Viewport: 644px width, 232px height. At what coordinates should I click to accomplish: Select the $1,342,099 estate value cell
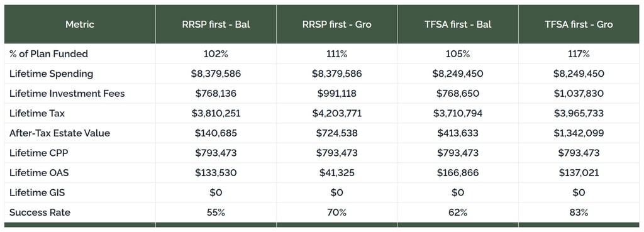pyautogui.click(x=579, y=133)
